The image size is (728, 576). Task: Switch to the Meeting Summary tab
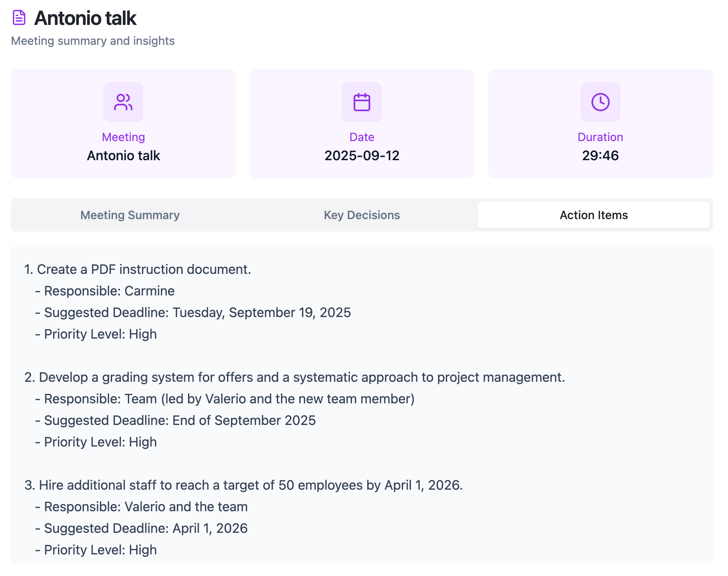pos(130,215)
